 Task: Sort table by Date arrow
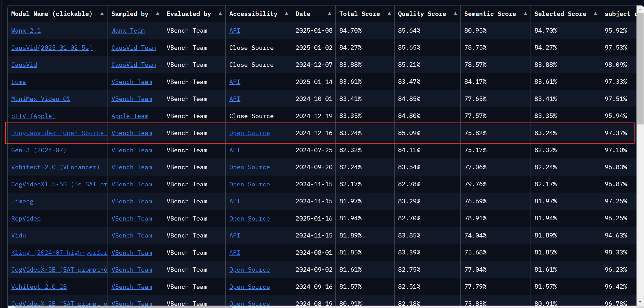click(330, 14)
